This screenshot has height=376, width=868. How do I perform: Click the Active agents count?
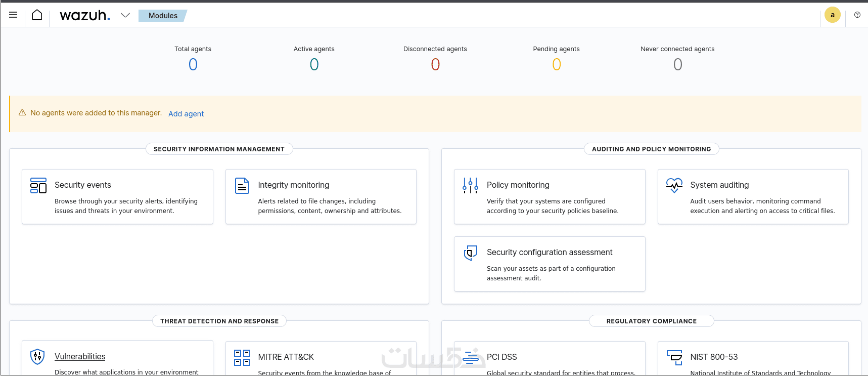(x=314, y=64)
